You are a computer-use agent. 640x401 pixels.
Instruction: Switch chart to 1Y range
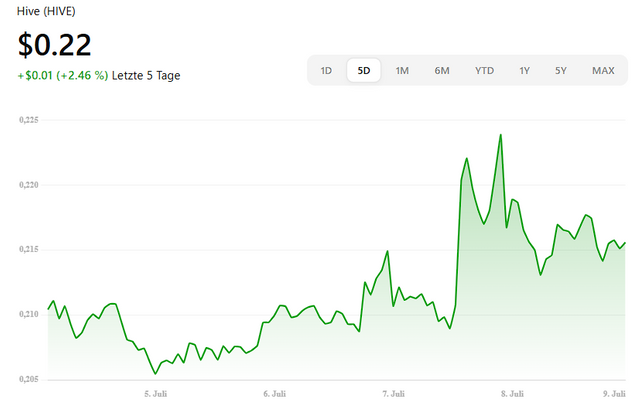click(524, 71)
